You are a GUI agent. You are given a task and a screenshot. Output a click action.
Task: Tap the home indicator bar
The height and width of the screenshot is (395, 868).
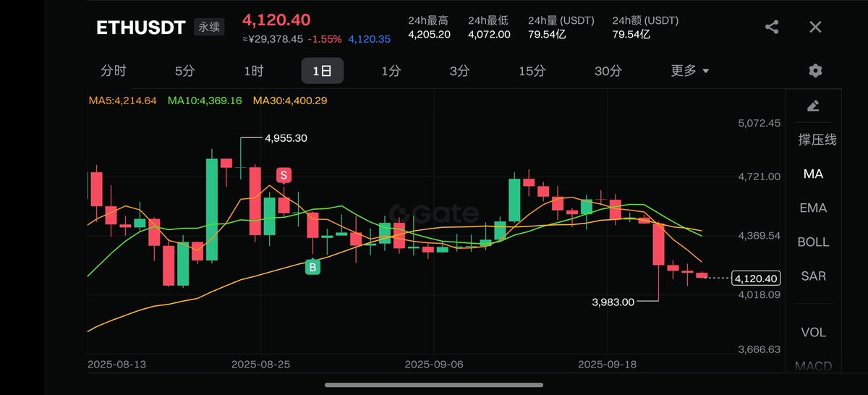[x=434, y=385]
